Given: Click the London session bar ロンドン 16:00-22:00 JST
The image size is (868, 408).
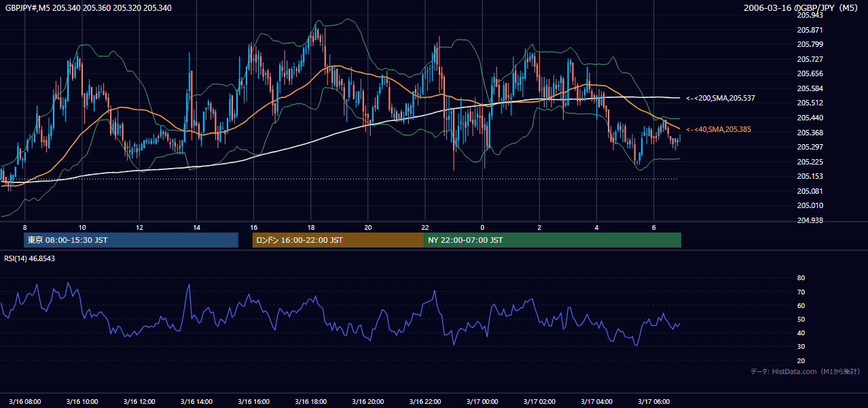Looking at the screenshot, I should coord(338,240).
